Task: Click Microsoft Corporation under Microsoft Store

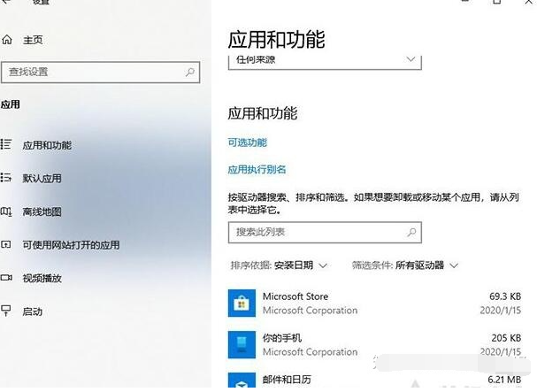Action: (x=310, y=311)
